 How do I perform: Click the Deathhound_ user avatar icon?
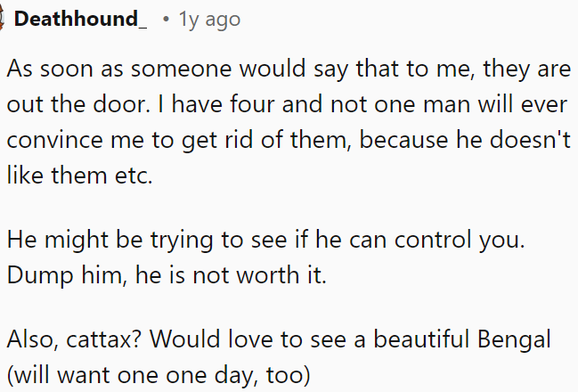click(x=4, y=20)
